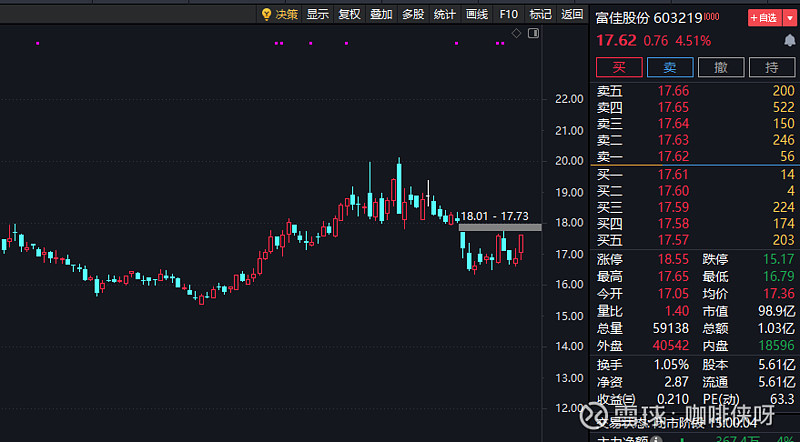Viewport: 800px width, 442px height.
Task: Click the stock name 富佳股份 603219
Action: click(649, 18)
